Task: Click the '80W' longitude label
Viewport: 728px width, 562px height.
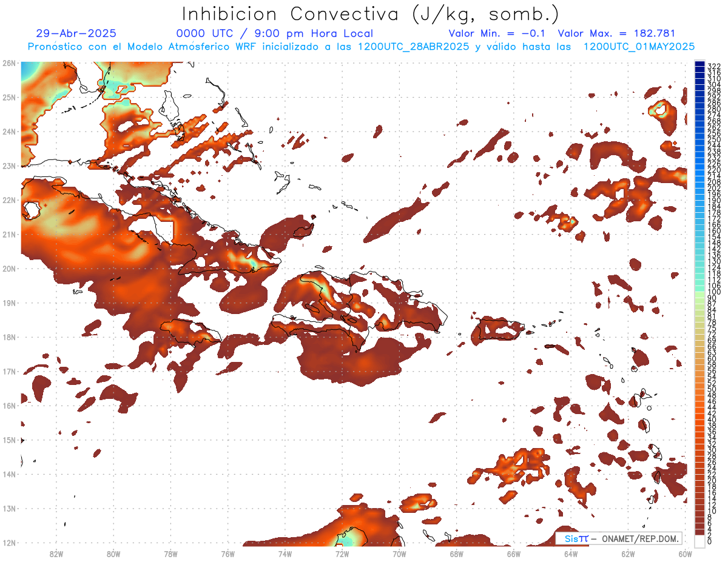Action: (x=113, y=554)
